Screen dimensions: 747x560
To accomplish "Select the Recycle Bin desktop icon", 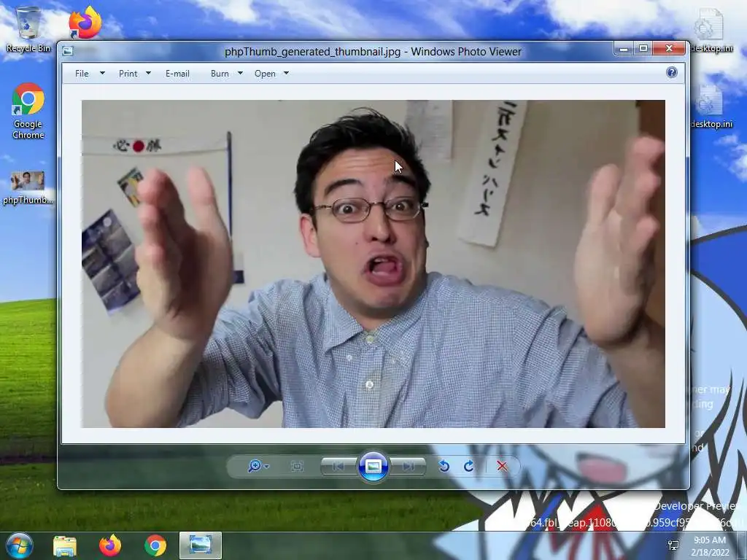I will pos(28,29).
